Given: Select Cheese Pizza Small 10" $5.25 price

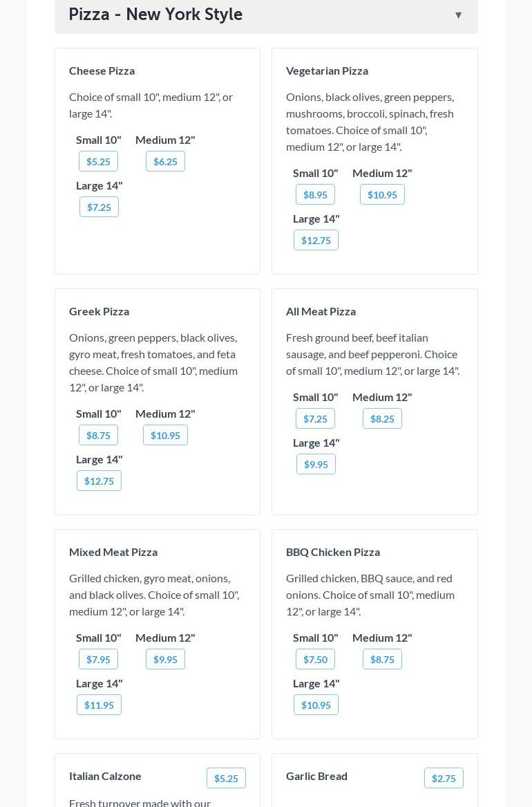Looking at the screenshot, I should point(98,161).
